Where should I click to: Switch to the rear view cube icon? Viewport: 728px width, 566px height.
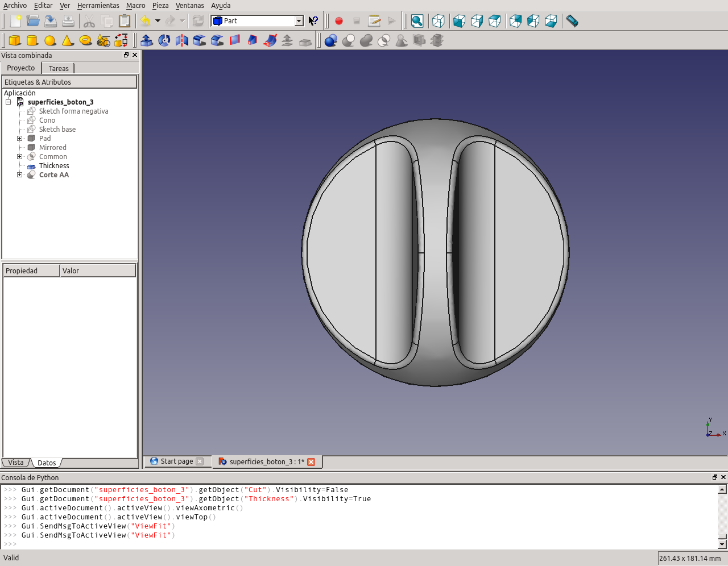click(x=516, y=22)
